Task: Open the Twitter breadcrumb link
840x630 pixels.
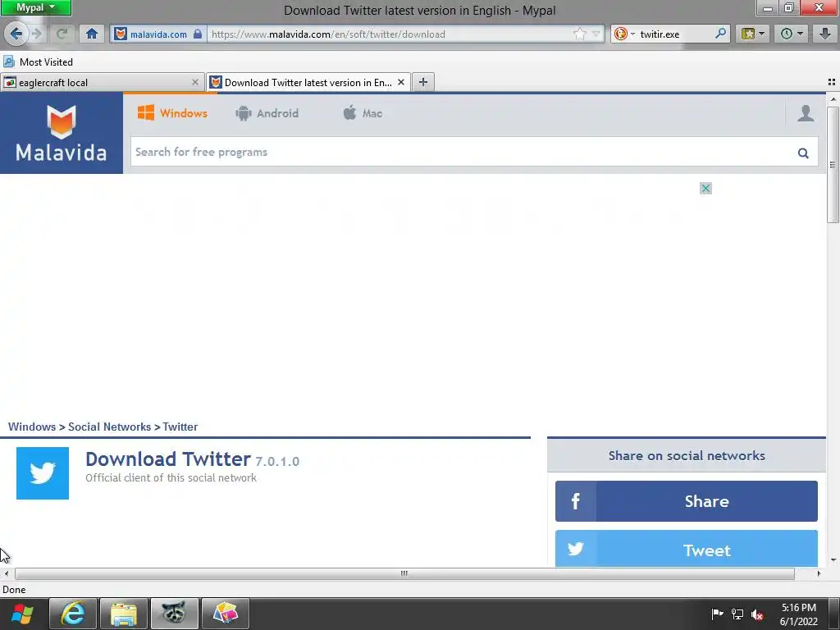Action: [180, 427]
